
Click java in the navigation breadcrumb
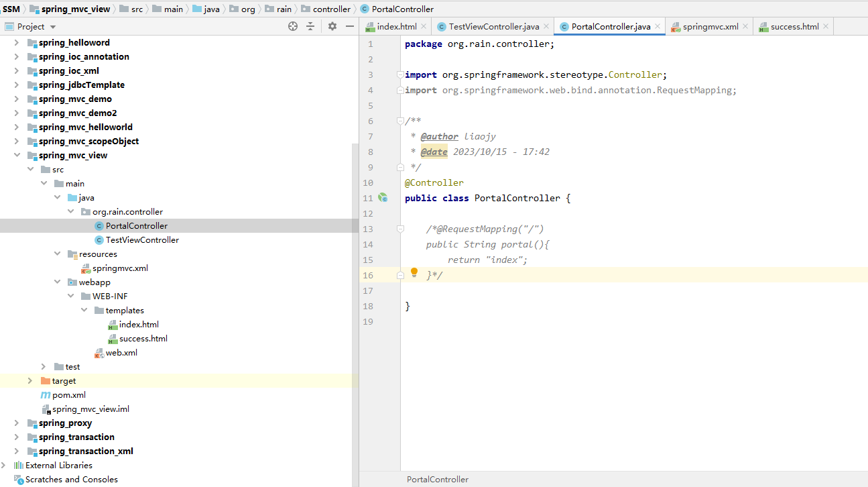(211, 9)
